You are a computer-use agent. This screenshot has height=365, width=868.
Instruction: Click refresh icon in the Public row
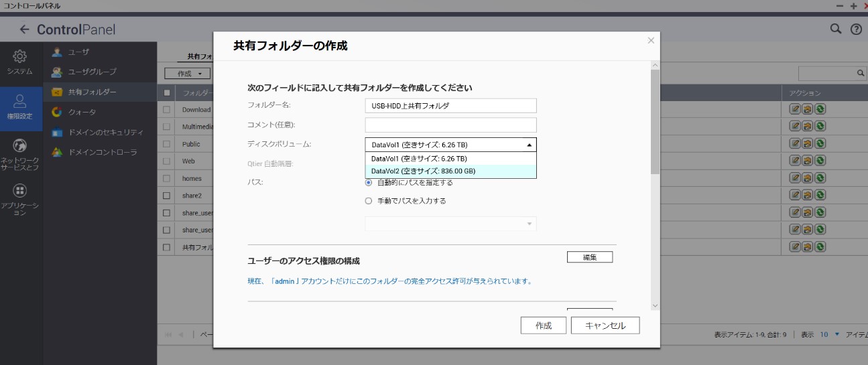pos(819,144)
